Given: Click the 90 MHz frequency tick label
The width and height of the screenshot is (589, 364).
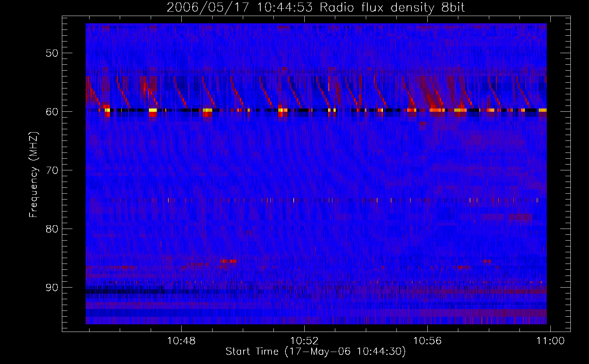Looking at the screenshot, I should [52, 288].
